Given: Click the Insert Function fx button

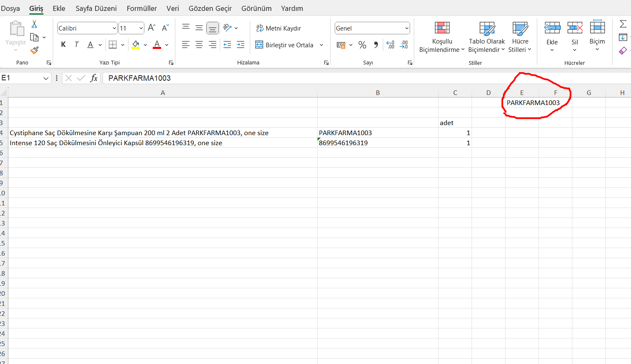Looking at the screenshot, I should pyautogui.click(x=94, y=78).
